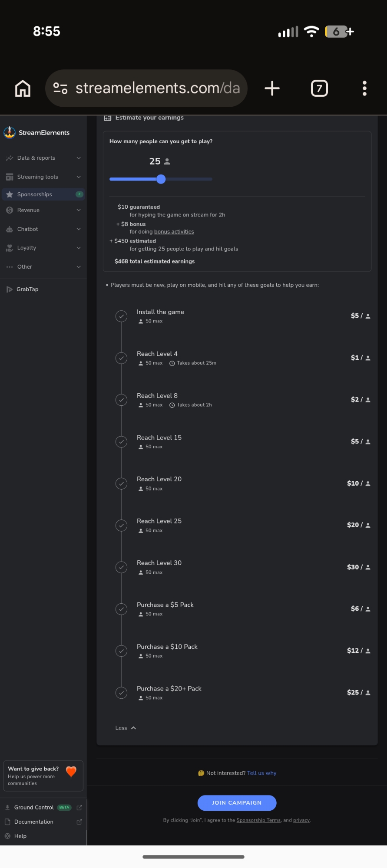This screenshot has width=387, height=868.
Task: Open the tab switcher showing 7 tabs
Action: 319,89
